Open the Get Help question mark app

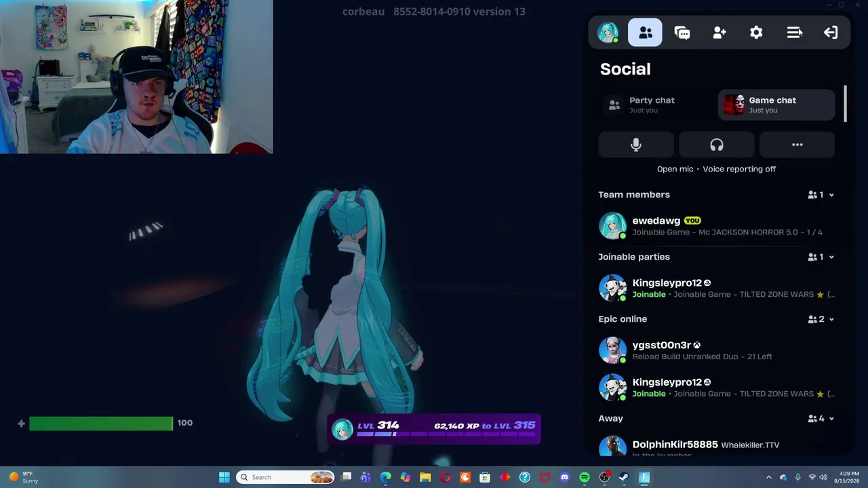click(x=525, y=477)
